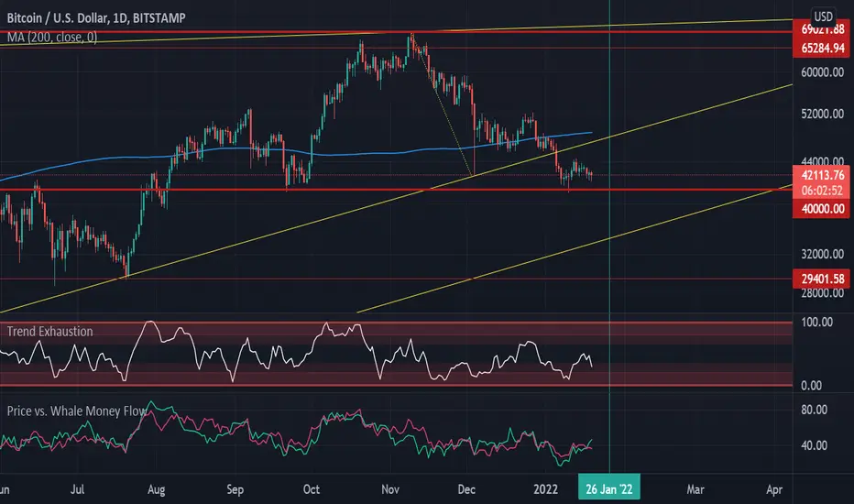Click the 32000.00 price axis value

pos(823,254)
